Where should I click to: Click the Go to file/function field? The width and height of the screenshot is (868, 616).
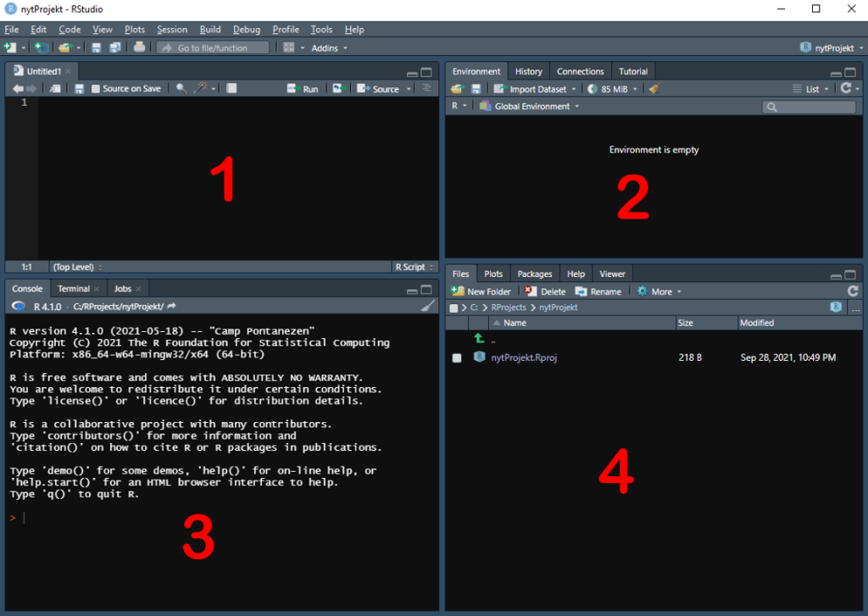click(x=213, y=47)
